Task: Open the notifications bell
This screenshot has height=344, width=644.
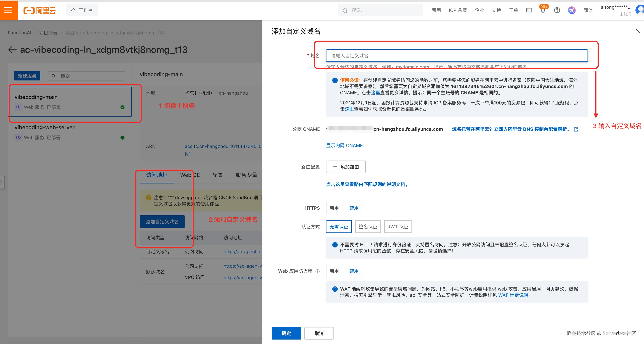Action: pos(543,10)
